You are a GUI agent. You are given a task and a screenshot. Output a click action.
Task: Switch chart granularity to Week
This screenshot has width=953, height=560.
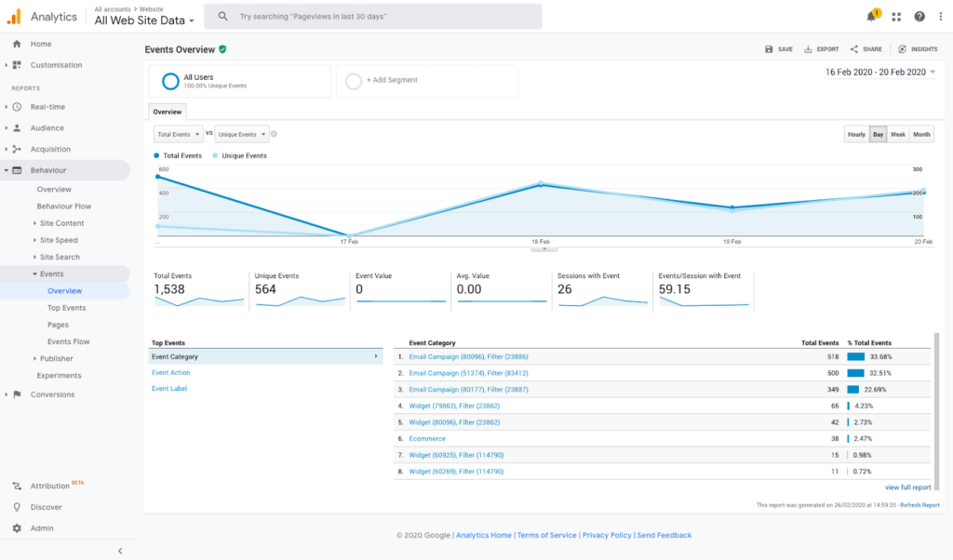[x=898, y=134]
